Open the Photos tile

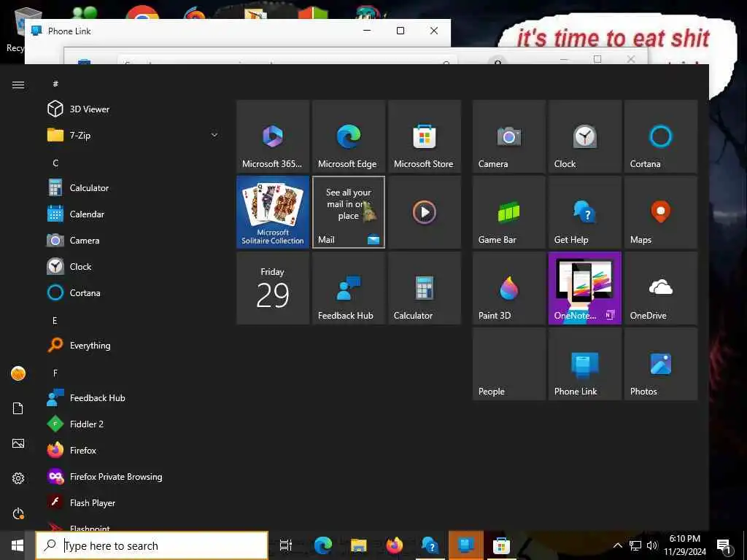[661, 364]
